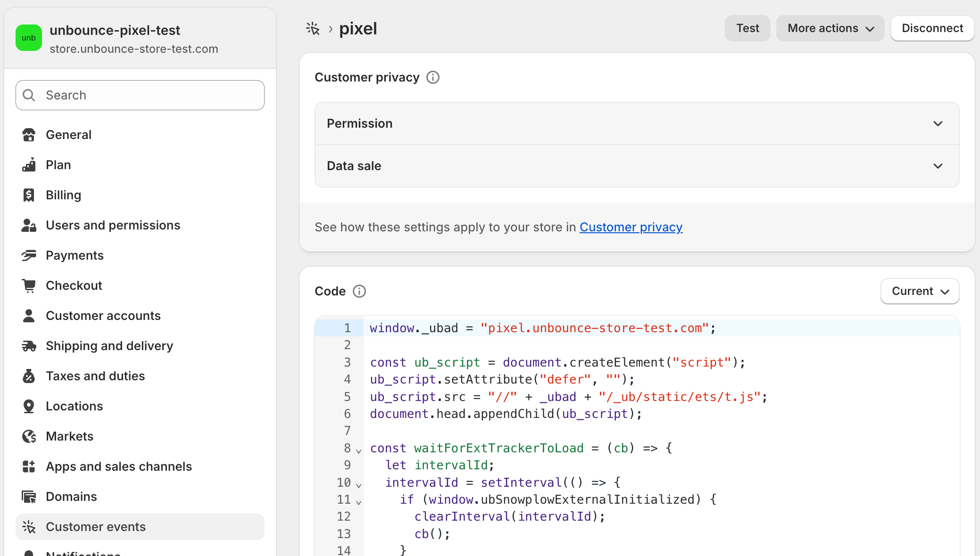Click the Apps and sales channels icon
The image size is (980, 556).
29,466
